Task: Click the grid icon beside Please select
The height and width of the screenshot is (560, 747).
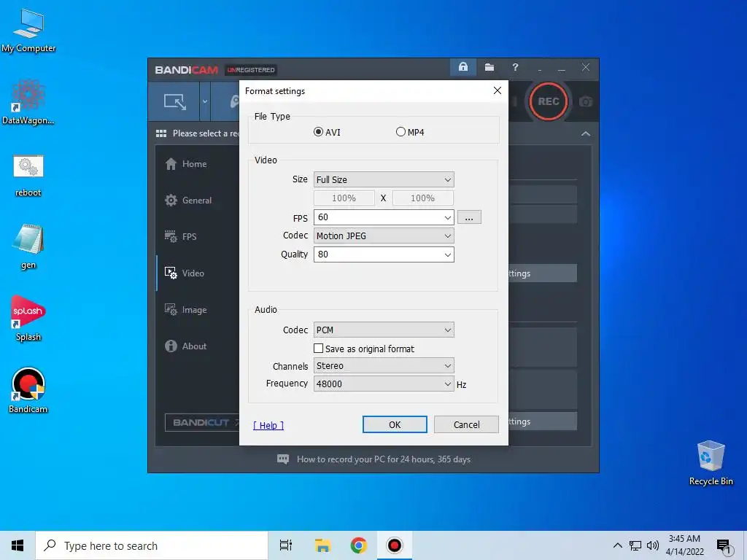Action: coord(161,133)
